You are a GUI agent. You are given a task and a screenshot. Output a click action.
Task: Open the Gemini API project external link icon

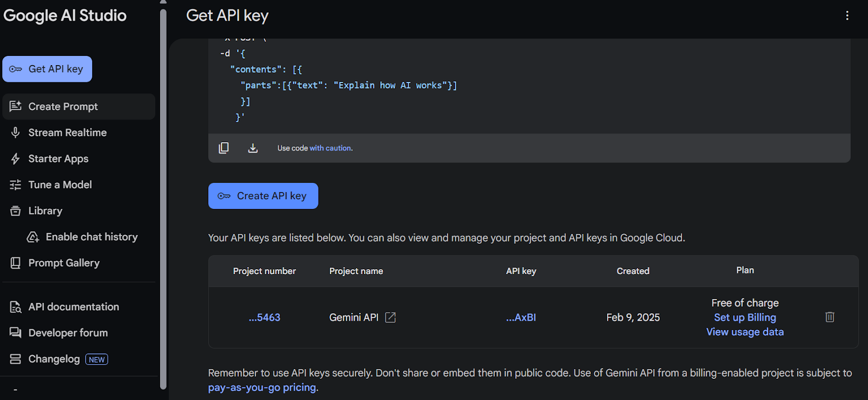(391, 318)
